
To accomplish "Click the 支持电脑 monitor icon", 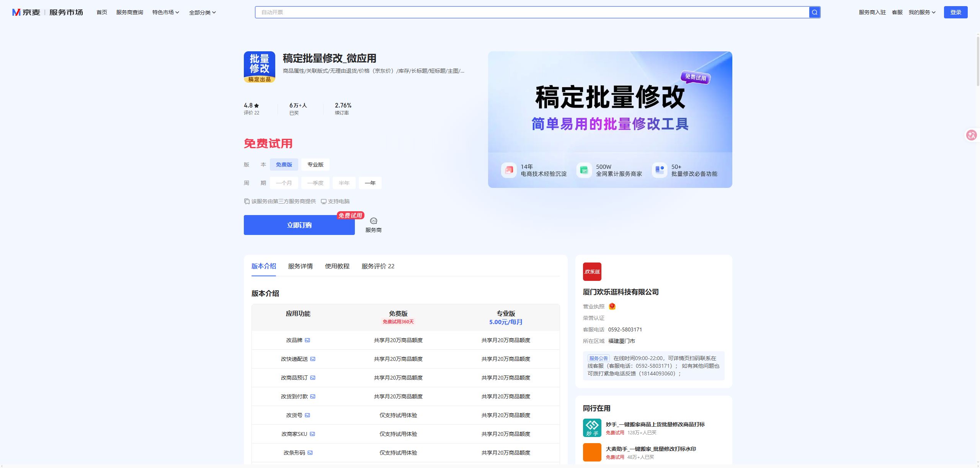I will click(323, 202).
